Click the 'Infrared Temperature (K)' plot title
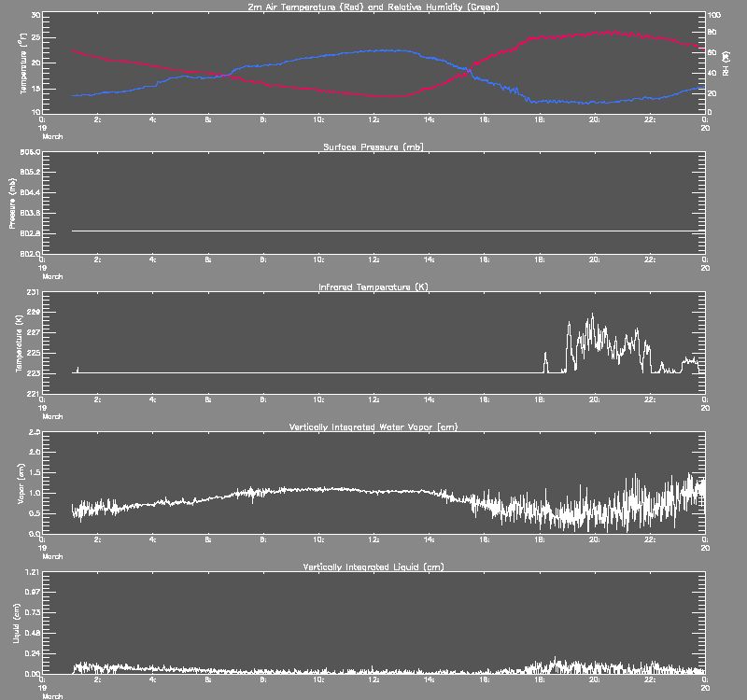 tap(373, 287)
